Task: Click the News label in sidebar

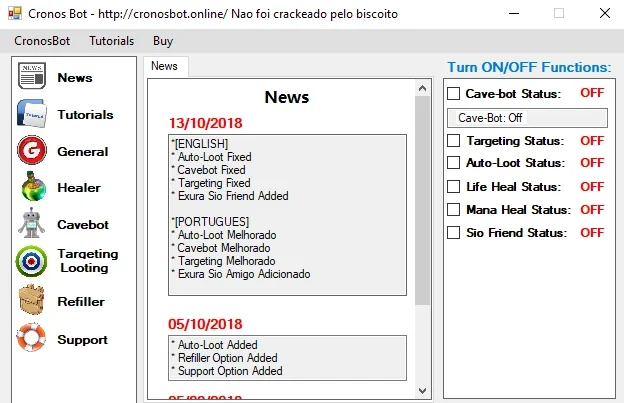Action: point(75,78)
